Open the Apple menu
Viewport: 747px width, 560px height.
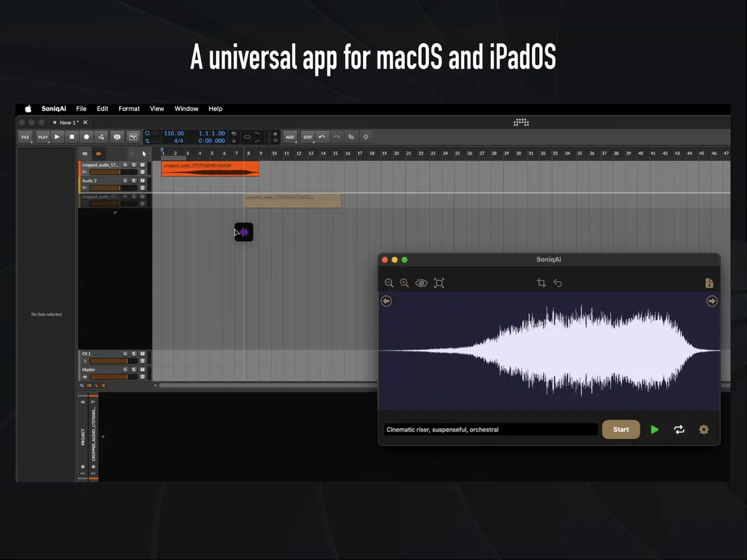click(x=28, y=109)
